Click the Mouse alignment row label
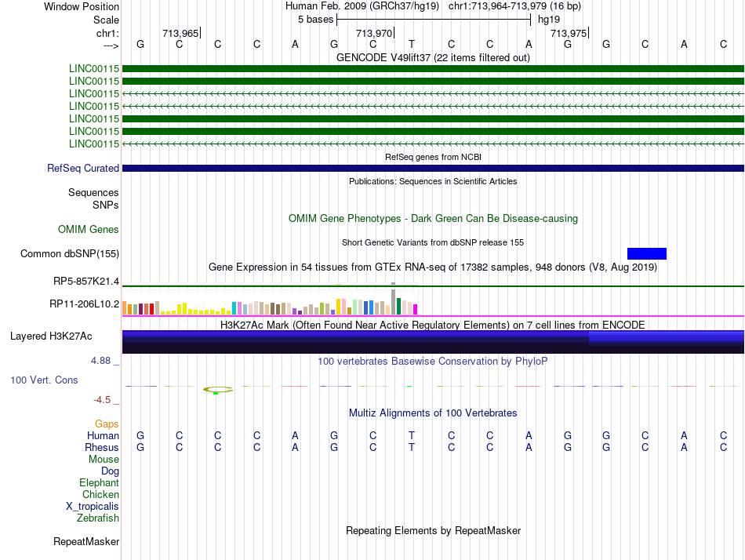 [104, 460]
